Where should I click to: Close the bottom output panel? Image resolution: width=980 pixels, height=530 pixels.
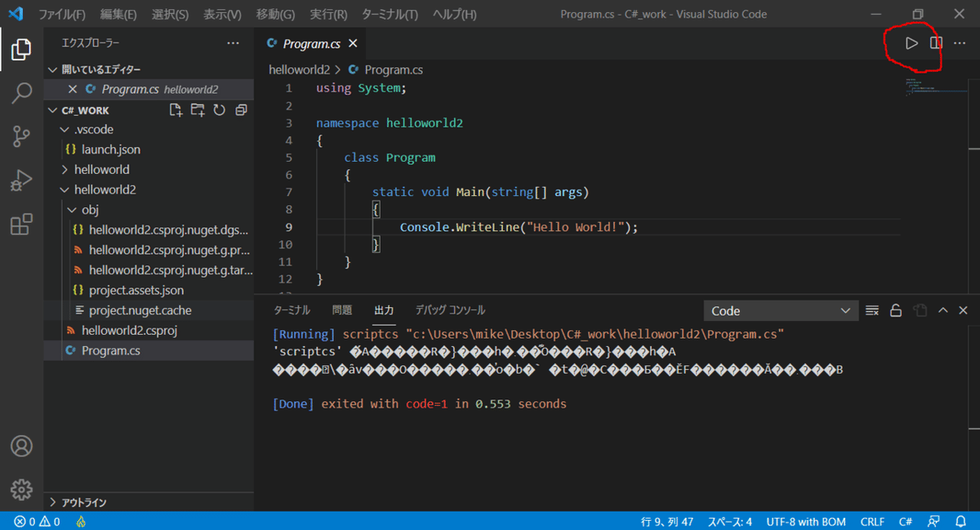click(964, 310)
